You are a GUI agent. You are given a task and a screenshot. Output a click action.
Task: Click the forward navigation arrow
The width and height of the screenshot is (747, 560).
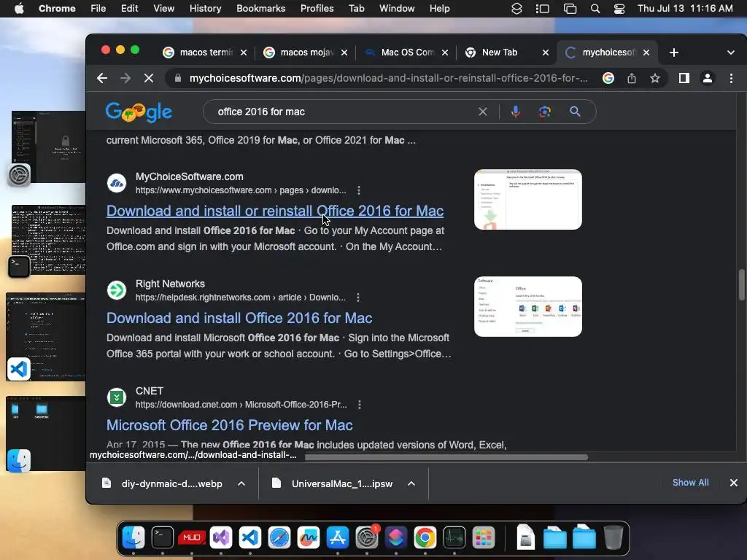tap(125, 78)
